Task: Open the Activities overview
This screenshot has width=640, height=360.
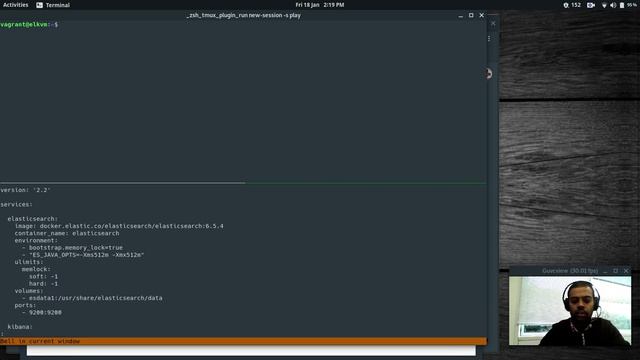Action: point(16,5)
